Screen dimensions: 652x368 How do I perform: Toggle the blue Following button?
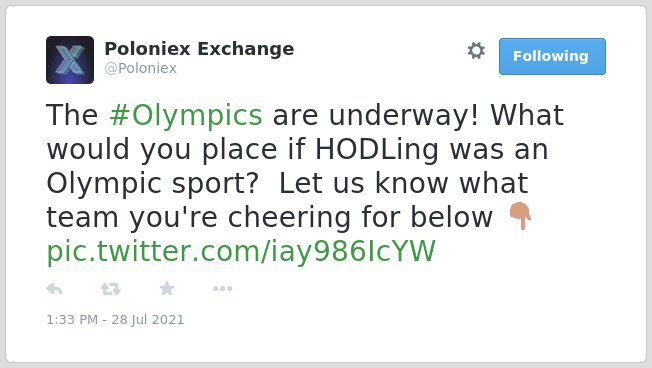coord(552,56)
